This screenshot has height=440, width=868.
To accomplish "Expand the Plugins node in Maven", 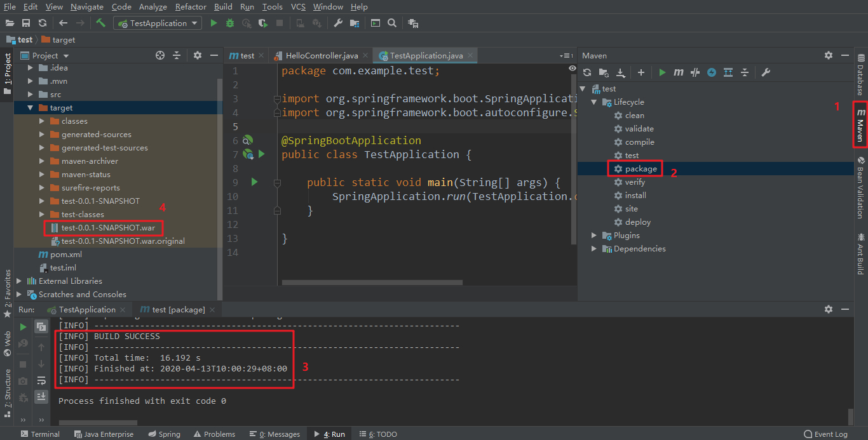I will click(x=594, y=236).
